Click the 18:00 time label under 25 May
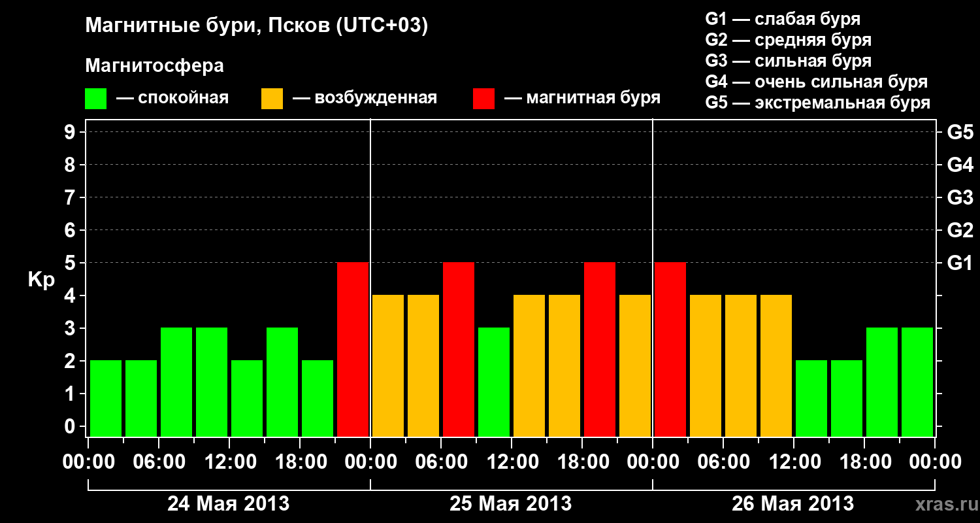This screenshot has height=523, width=980. (582, 462)
